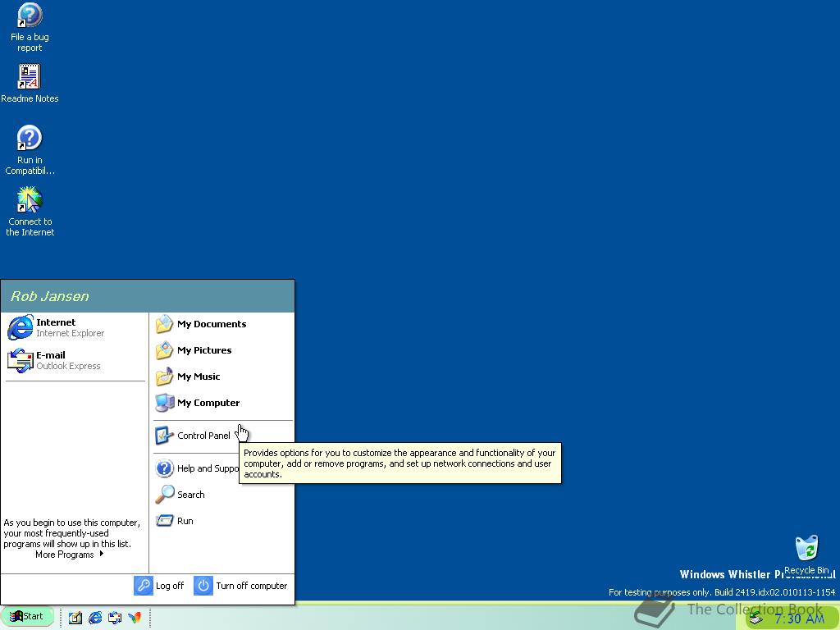The height and width of the screenshot is (630, 840).
Task: Click Turn off computer button
Action: pos(240,586)
